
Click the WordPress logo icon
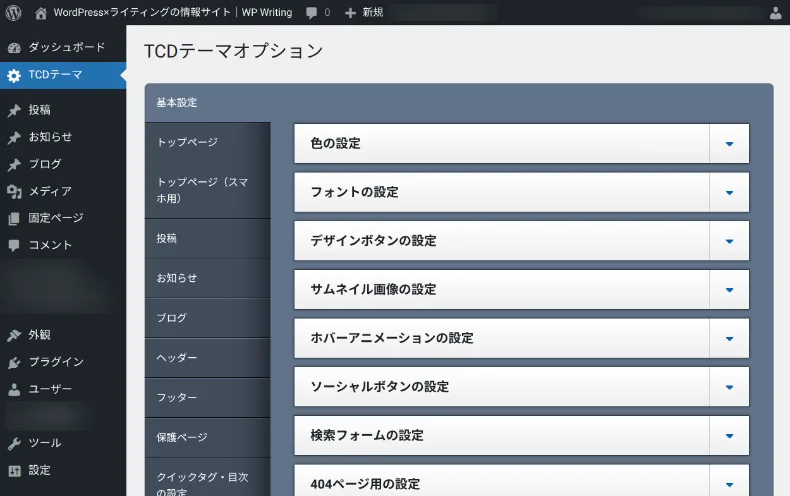(x=13, y=13)
